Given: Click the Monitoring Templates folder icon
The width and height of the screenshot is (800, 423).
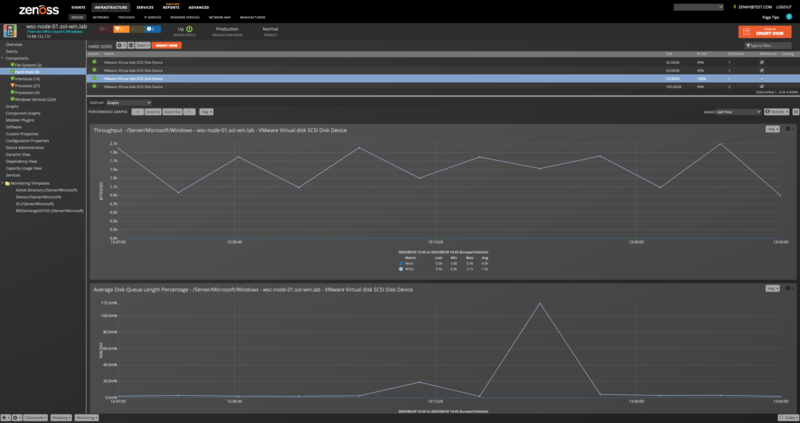Looking at the screenshot, I should 8,183.
